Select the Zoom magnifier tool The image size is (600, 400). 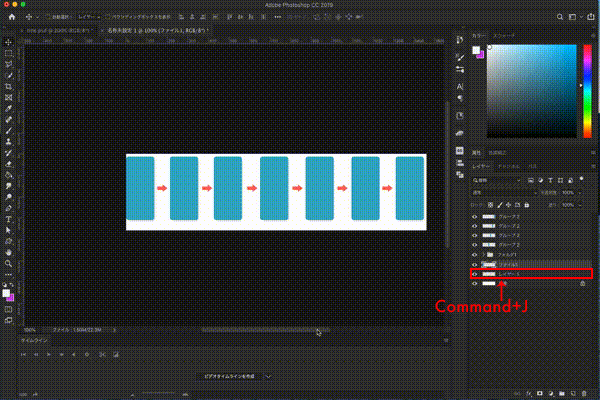(x=9, y=263)
